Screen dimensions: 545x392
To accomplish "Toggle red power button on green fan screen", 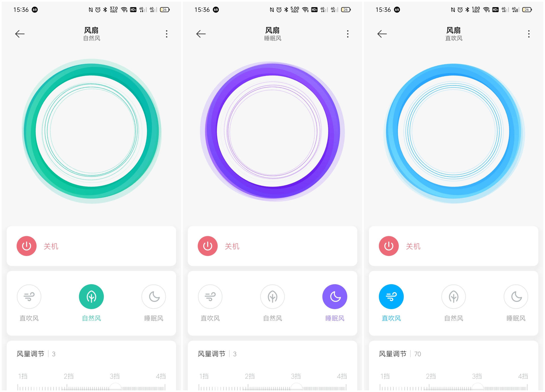I will pos(27,246).
